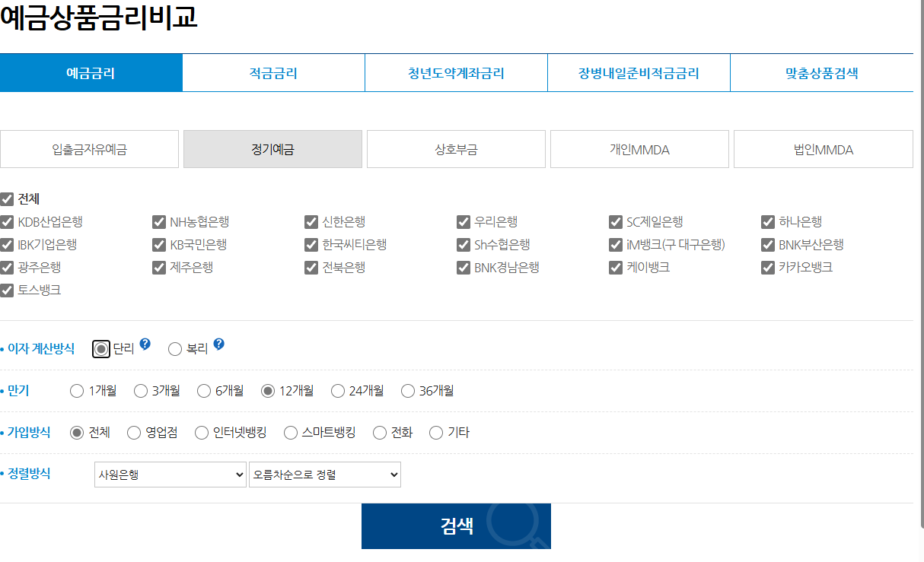The height and width of the screenshot is (562, 924).
Task: Select the 상호부금 product category
Action: [456, 148]
